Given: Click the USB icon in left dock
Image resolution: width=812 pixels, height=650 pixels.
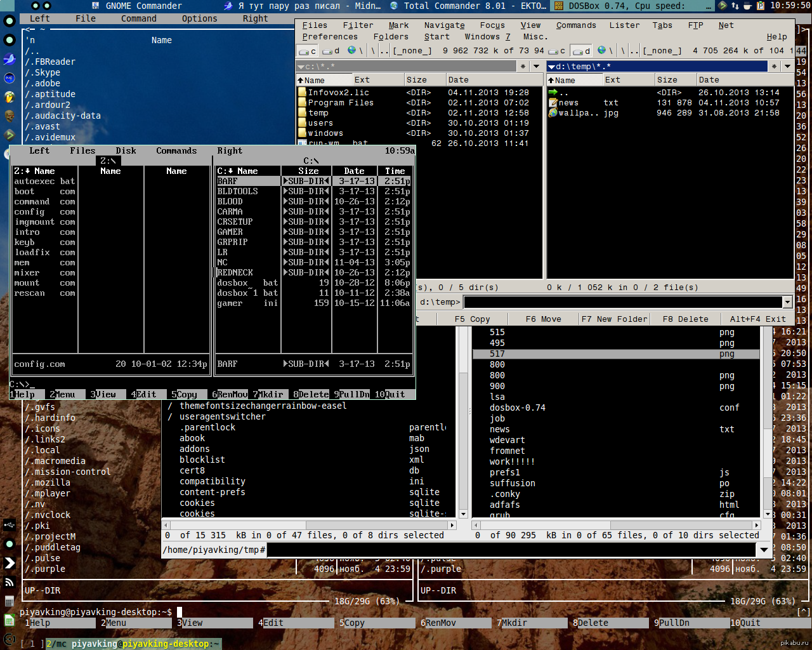Looking at the screenshot, I should (10, 525).
